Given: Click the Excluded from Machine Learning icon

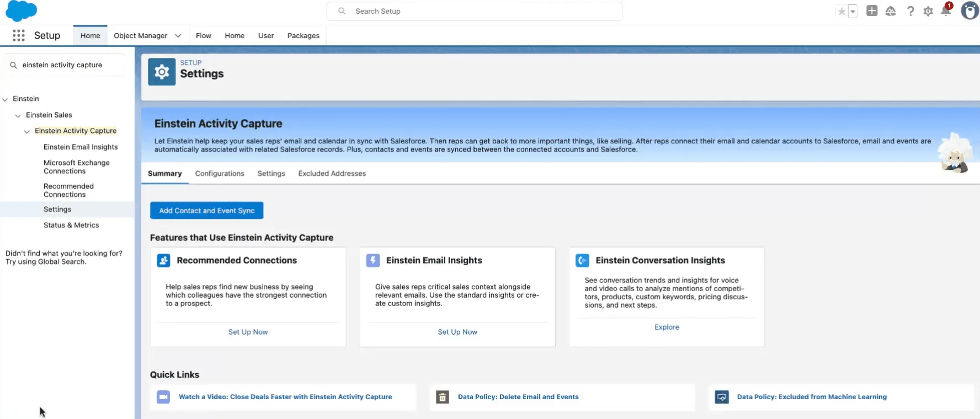Looking at the screenshot, I should [722, 397].
